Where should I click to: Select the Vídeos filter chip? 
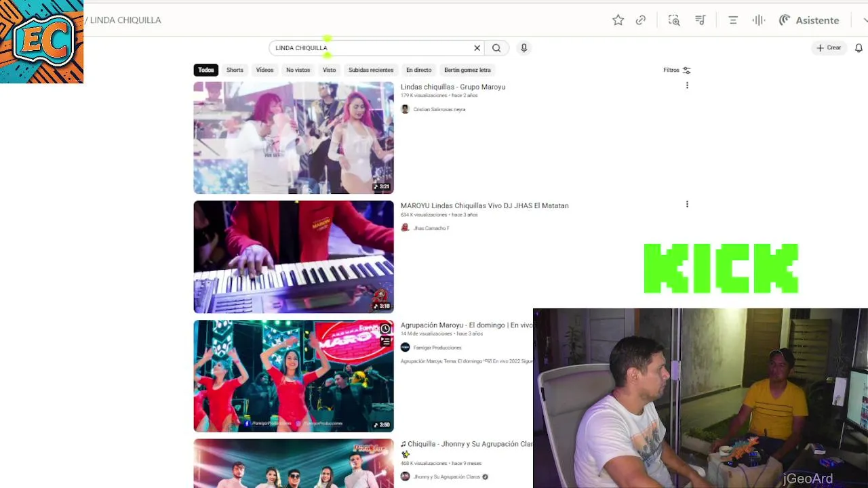[264, 70]
